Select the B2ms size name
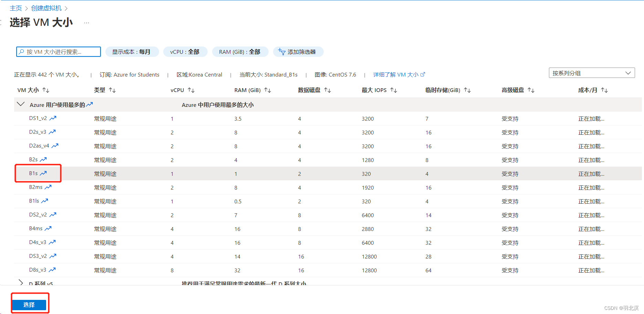The height and width of the screenshot is (314, 644). tap(36, 187)
